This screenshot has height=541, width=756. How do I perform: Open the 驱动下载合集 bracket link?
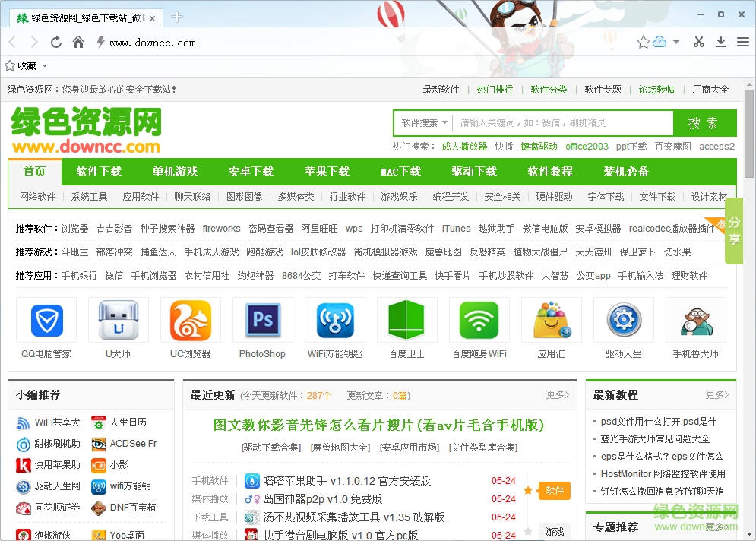pyautogui.click(x=271, y=448)
